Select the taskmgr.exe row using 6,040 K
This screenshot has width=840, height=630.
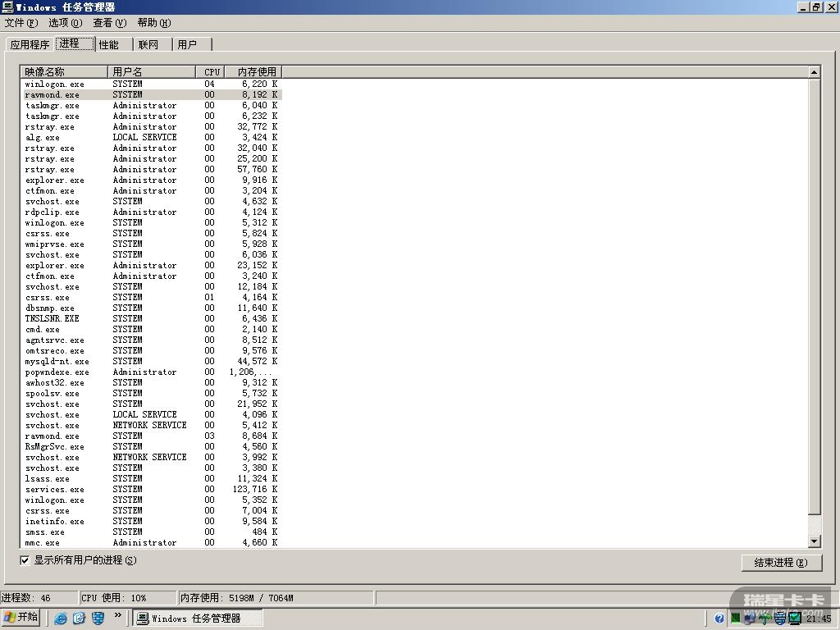tap(151, 106)
